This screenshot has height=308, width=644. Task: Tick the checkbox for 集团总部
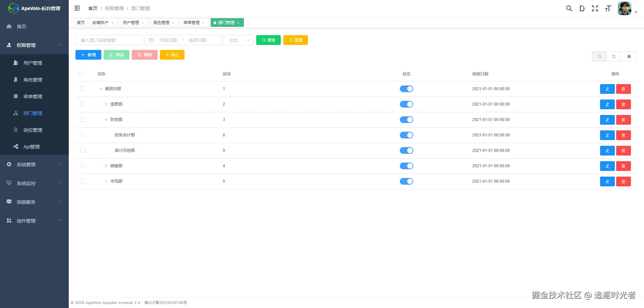click(x=83, y=88)
